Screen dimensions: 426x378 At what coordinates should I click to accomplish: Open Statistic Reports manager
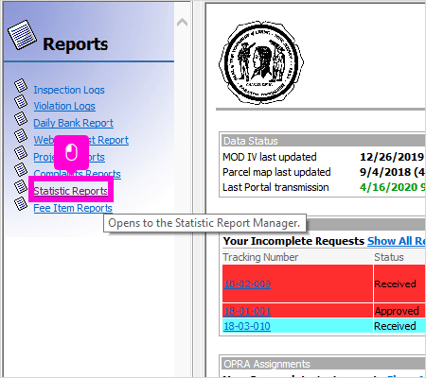pyautogui.click(x=71, y=191)
